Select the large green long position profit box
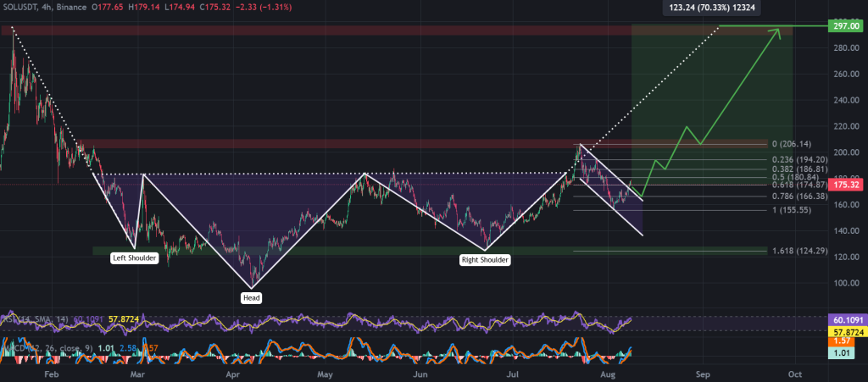 [x=712, y=105]
